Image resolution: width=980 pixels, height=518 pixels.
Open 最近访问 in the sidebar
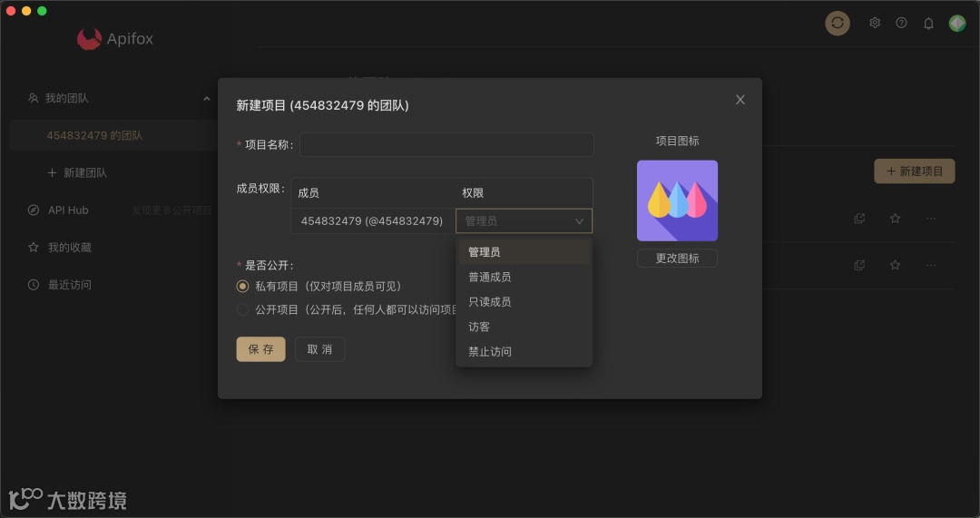point(69,285)
